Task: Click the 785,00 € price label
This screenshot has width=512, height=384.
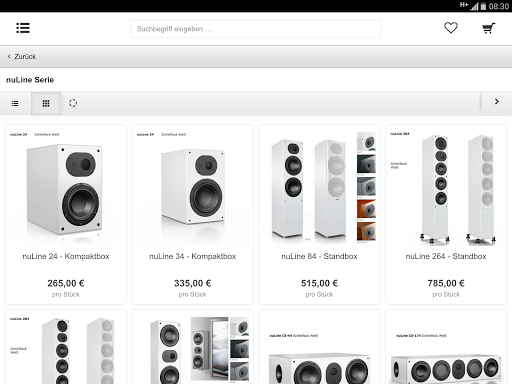Action: 446,283
